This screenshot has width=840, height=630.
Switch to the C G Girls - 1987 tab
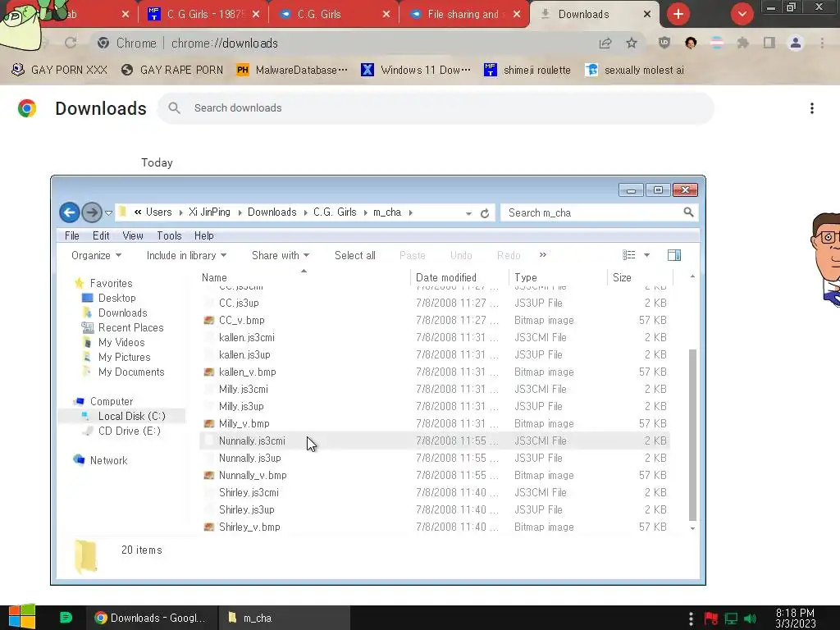(203, 15)
